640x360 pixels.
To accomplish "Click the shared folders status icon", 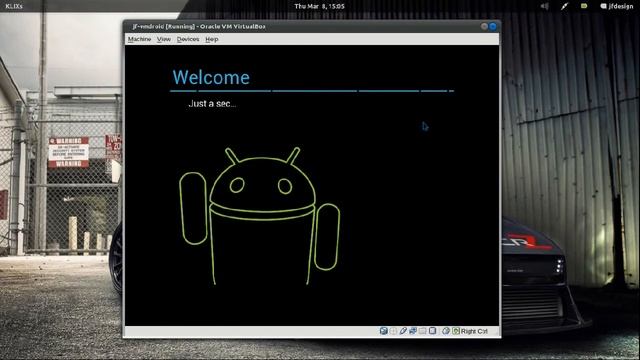I will click(423, 331).
